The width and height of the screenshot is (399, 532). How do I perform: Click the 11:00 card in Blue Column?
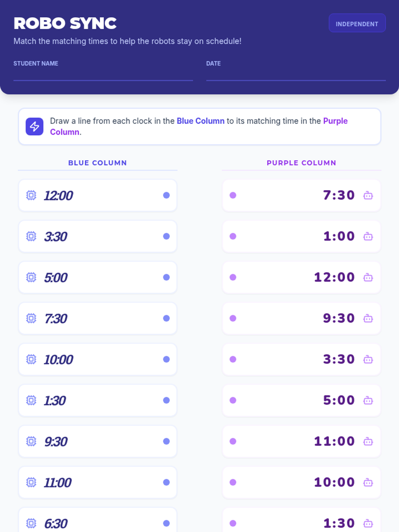tap(98, 482)
